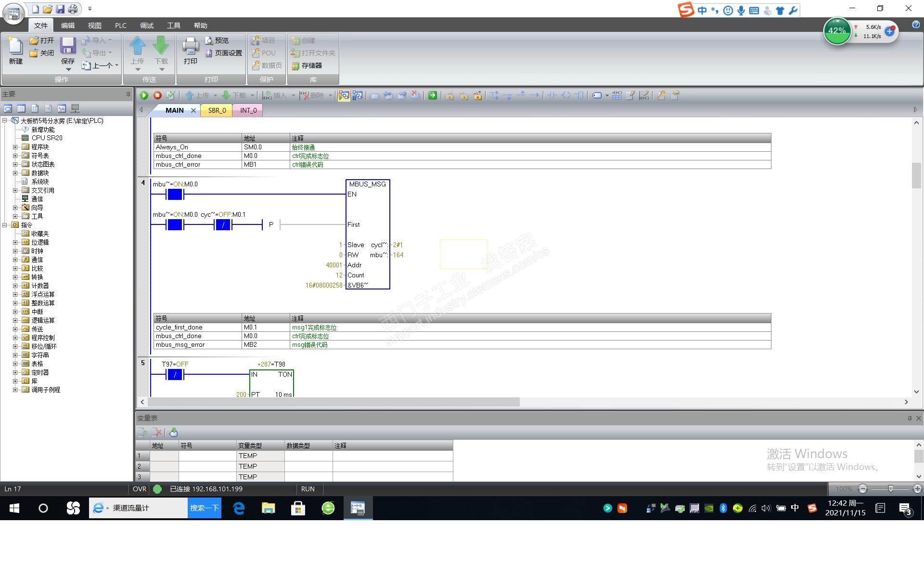
Task: Click the compile icon in editor toolbar
Action: tap(171, 95)
